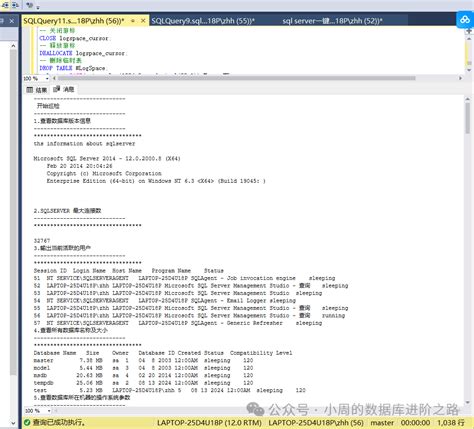The height and width of the screenshot is (429, 474).
Task: Click the Enterprise Edition (64-bit) line
Action: tap(156, 181)
